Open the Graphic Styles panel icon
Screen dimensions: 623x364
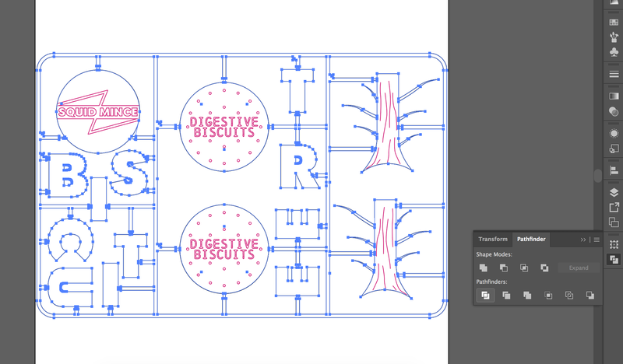click(x=614, y=149)
